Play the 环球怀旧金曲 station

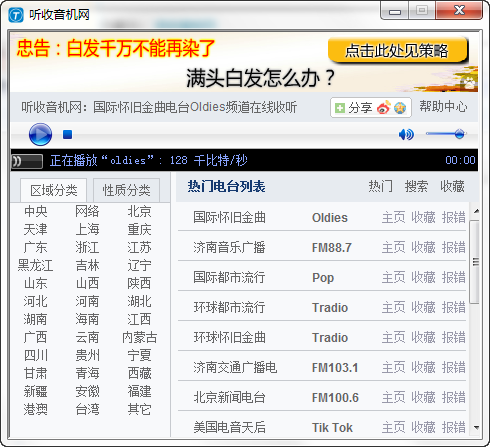(x=229, y=337)
